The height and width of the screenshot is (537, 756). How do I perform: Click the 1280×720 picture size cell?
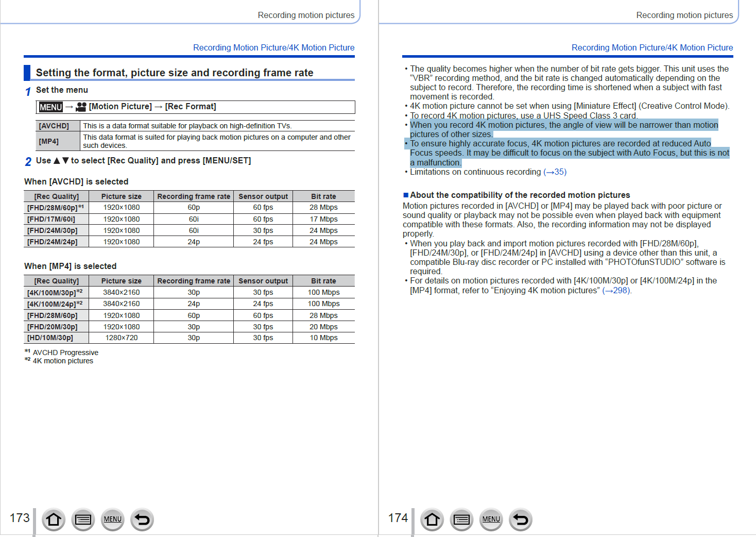pos(122,338)
